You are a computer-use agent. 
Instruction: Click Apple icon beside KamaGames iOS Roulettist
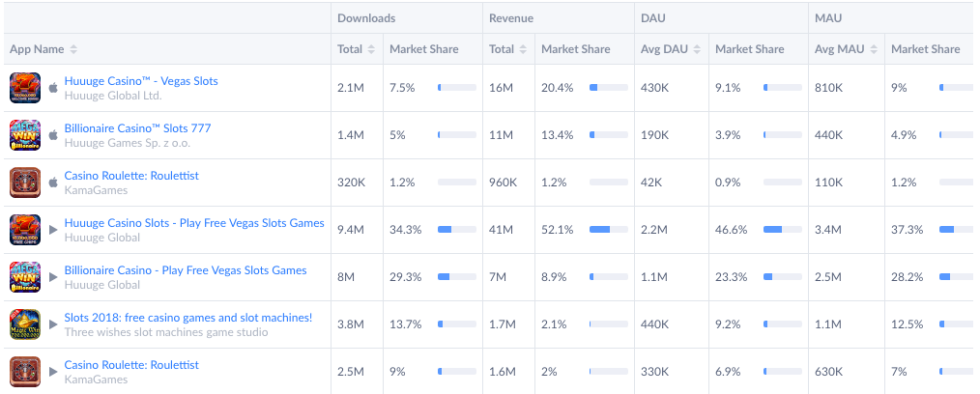click(53, 183)
